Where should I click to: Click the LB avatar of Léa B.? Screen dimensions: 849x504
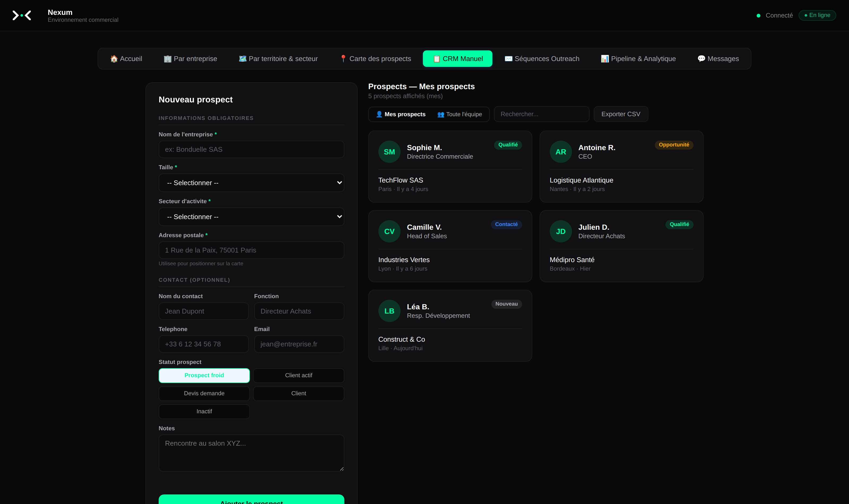coord(389,311)
